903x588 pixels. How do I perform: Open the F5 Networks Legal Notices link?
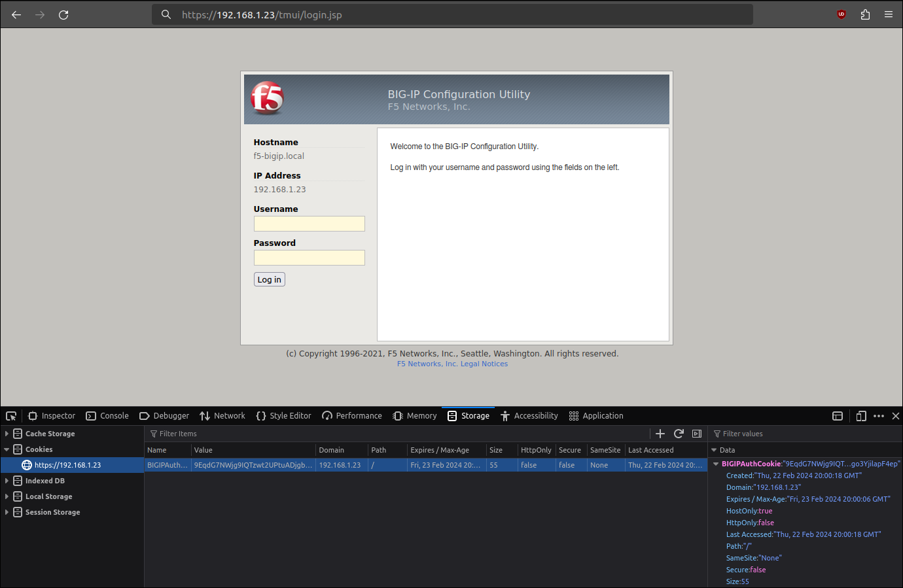[452, 364]
